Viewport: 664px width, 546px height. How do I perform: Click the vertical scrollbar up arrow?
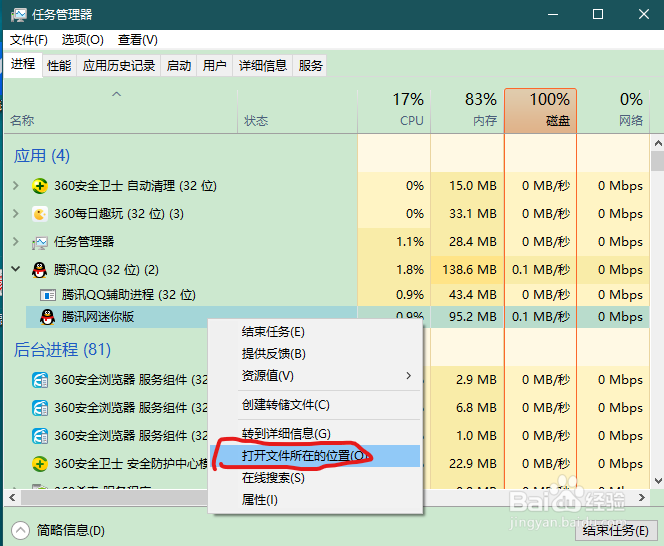[x=658, y=144]
